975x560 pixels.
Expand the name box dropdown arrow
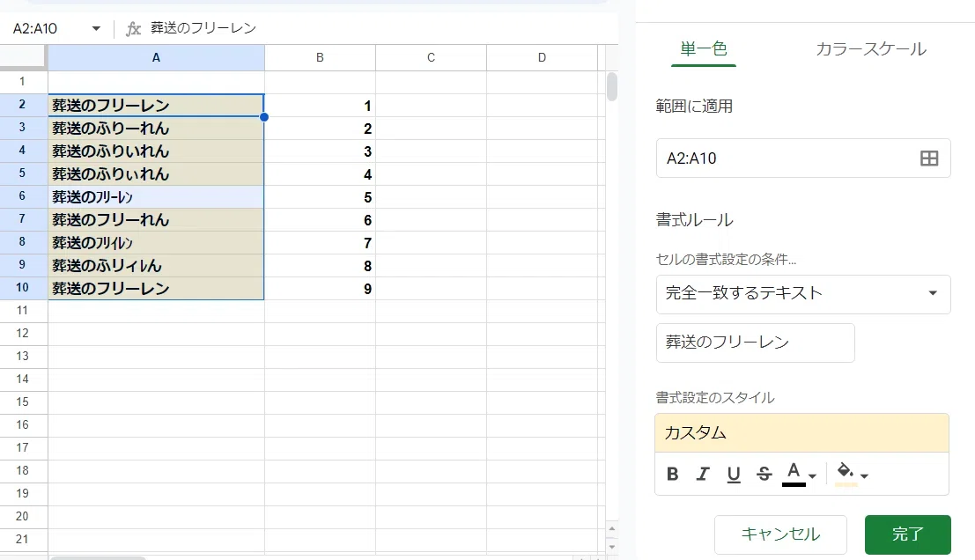[96, 28]
